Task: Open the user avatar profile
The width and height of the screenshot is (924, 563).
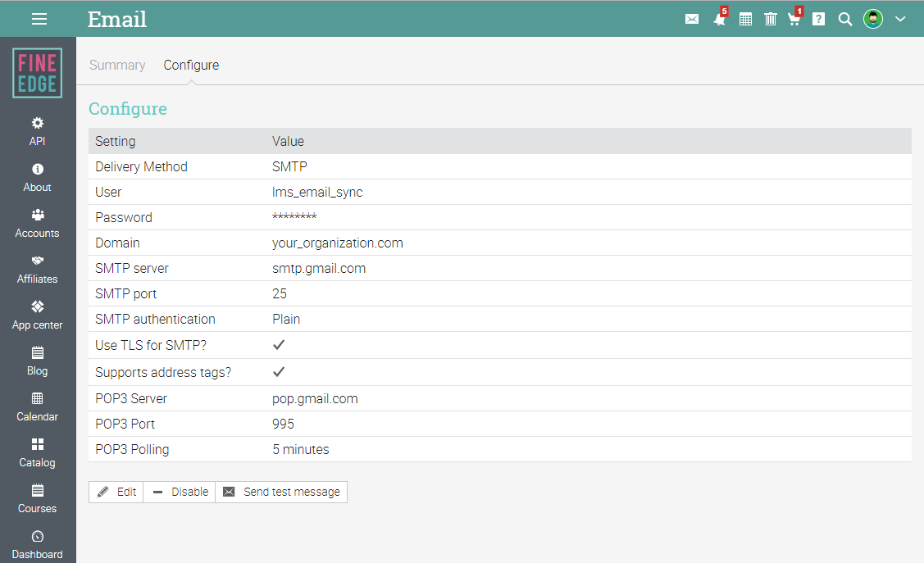Action: tap(872, 19)
